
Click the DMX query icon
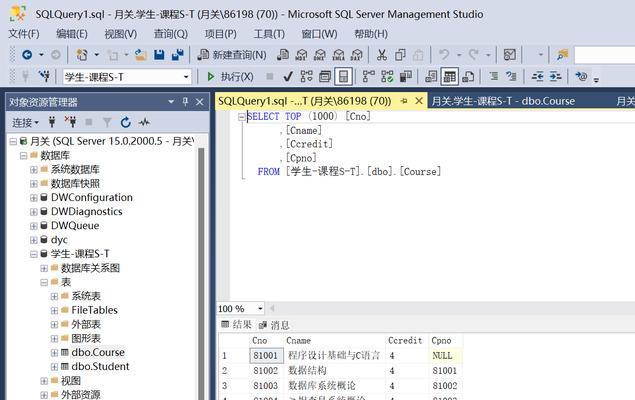point(320,55)
